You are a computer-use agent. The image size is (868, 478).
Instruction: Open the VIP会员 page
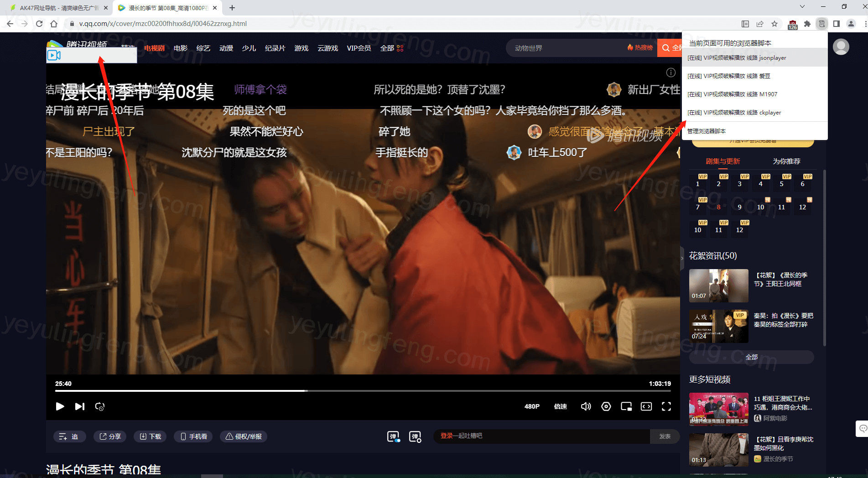359,48
